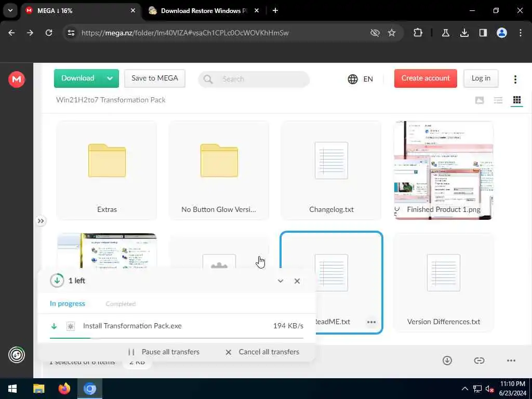The width and height of the screenshot is (532, 399).
Task: Click Create account button
Action: point(425,78)
